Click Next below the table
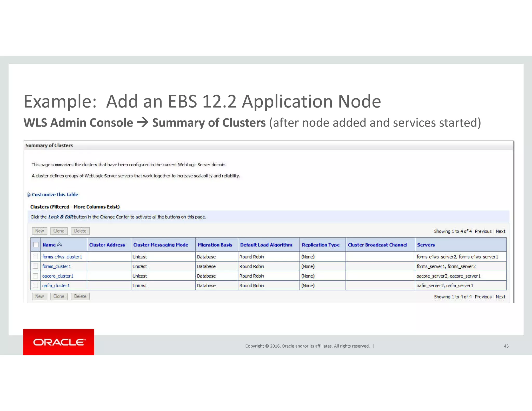 pos(500,297)
